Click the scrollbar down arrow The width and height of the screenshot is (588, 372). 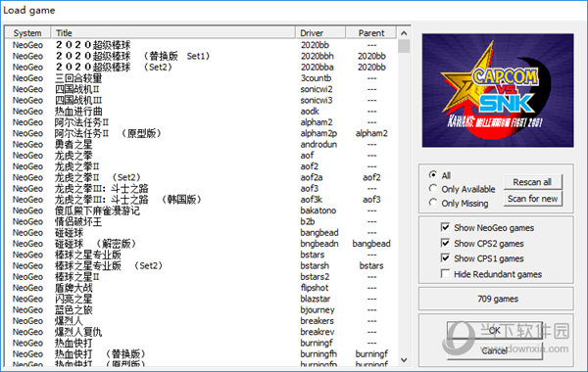pyautogui.click(x=404, y=359)
